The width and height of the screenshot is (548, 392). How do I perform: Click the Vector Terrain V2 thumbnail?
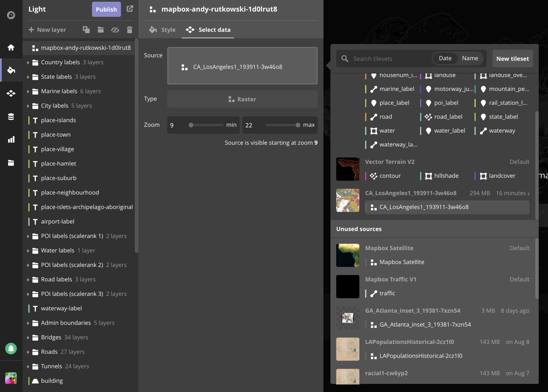pos(347,169)
